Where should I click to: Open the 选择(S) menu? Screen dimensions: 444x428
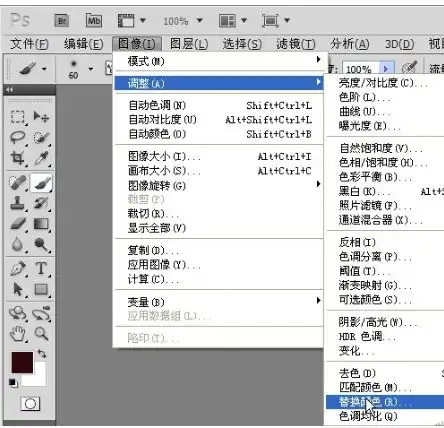click(242, 44)
